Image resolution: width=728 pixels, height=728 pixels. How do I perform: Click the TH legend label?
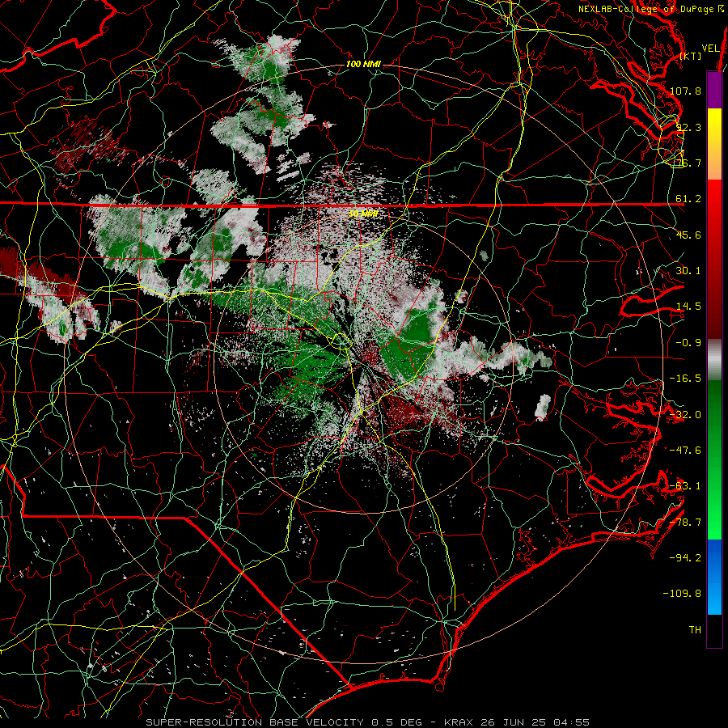[x=695, y=630]
